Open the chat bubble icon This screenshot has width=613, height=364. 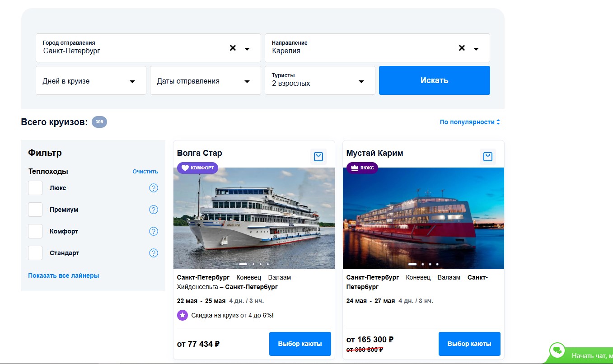point(557,350)
